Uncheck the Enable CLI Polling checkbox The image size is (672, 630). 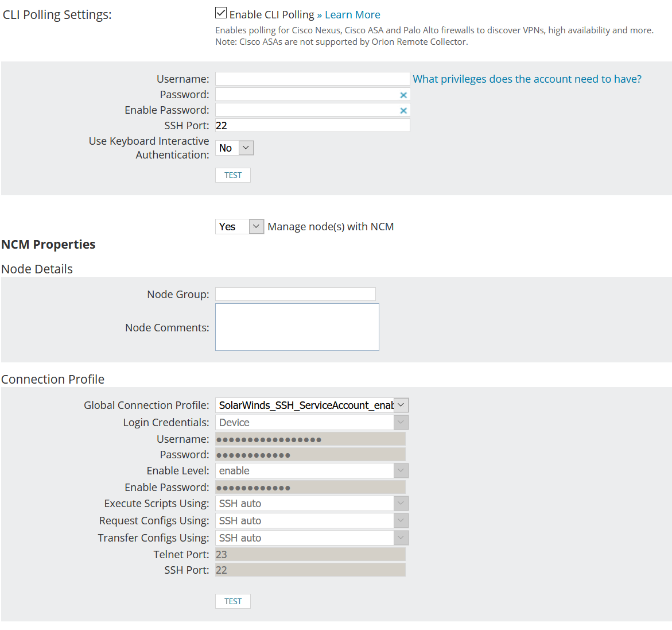[221, 13]
